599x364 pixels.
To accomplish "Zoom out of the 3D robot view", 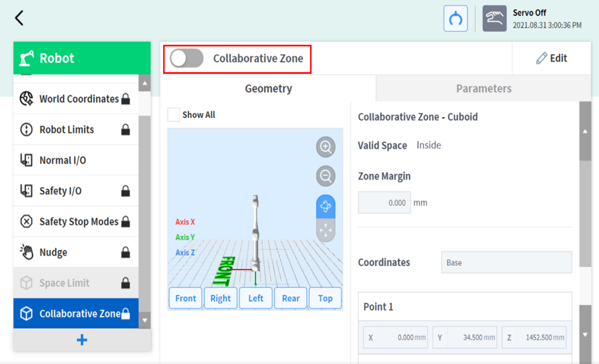I will tap(326, 176).
